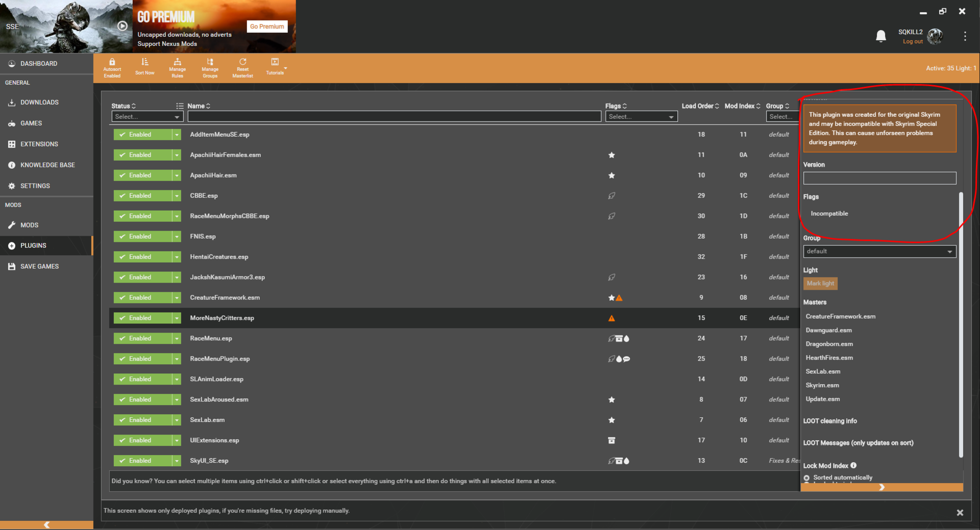The width and height of the screenshot is (980, 530).
Task: Click the info icon next to Lock Mod Index
Action: click(853, 465)
